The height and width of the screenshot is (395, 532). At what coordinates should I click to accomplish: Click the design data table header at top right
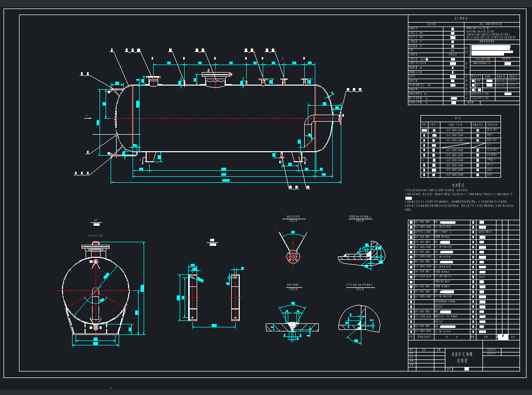pos(464,18)
